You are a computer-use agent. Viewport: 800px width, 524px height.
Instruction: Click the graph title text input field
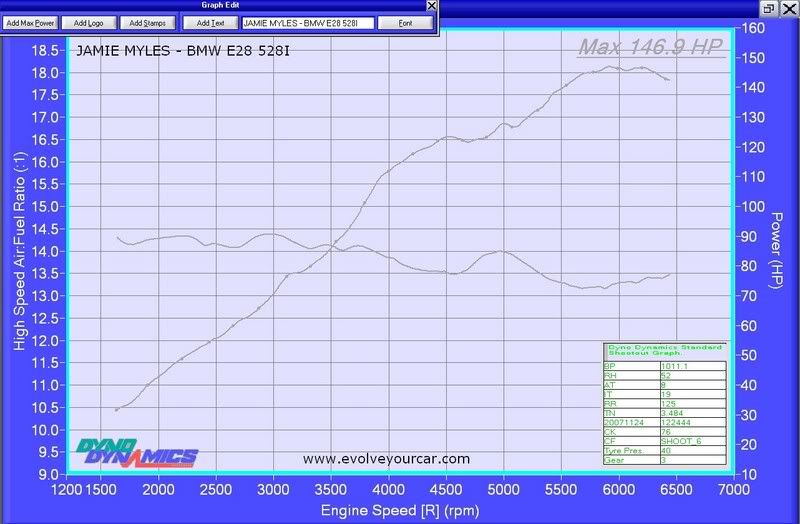tap(308, 22)
